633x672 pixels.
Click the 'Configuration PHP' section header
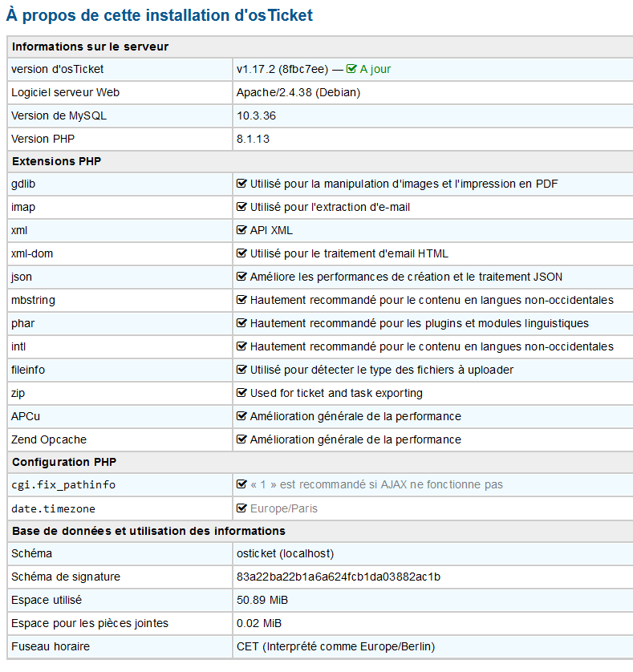(x=64, y=462)
